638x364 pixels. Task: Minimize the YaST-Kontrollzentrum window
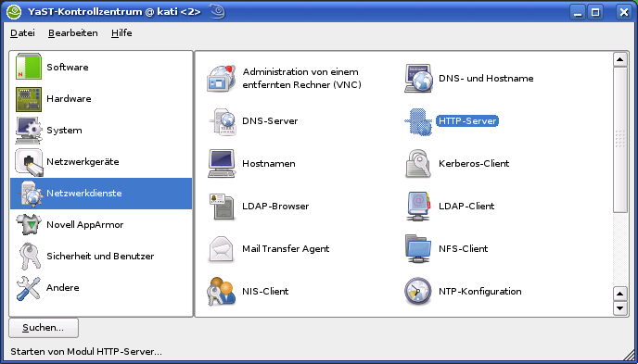tap(578, 12)
